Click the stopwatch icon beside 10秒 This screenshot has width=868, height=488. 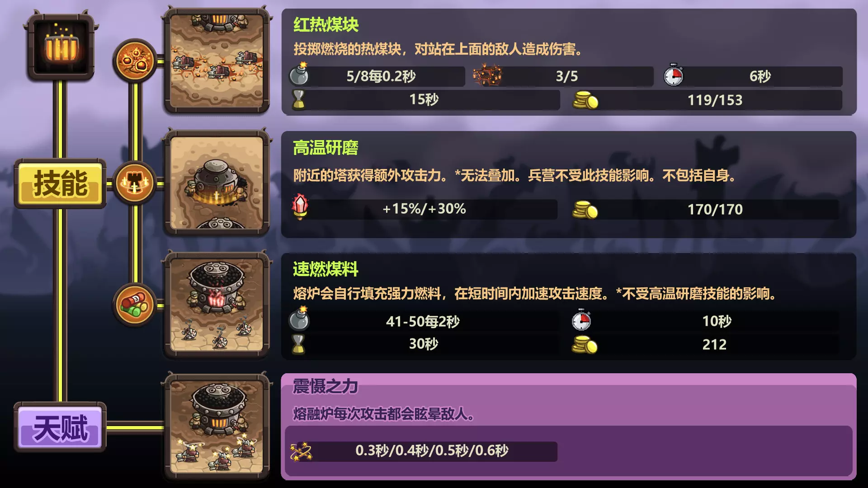(x=581, y=320)
